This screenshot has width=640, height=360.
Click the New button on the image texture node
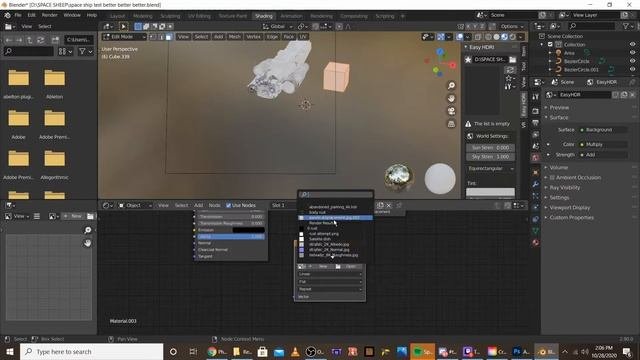coord(322,267)
